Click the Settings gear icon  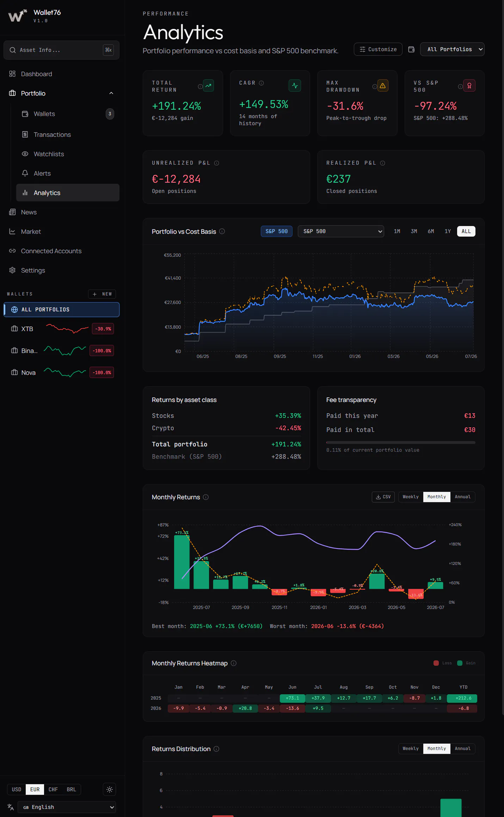(12, 270)
